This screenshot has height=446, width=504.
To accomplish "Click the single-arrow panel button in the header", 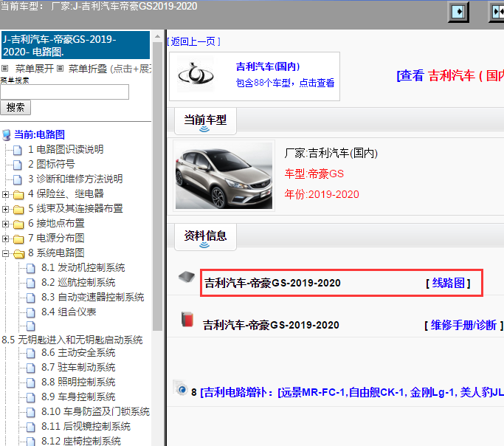I will point(458,13).
